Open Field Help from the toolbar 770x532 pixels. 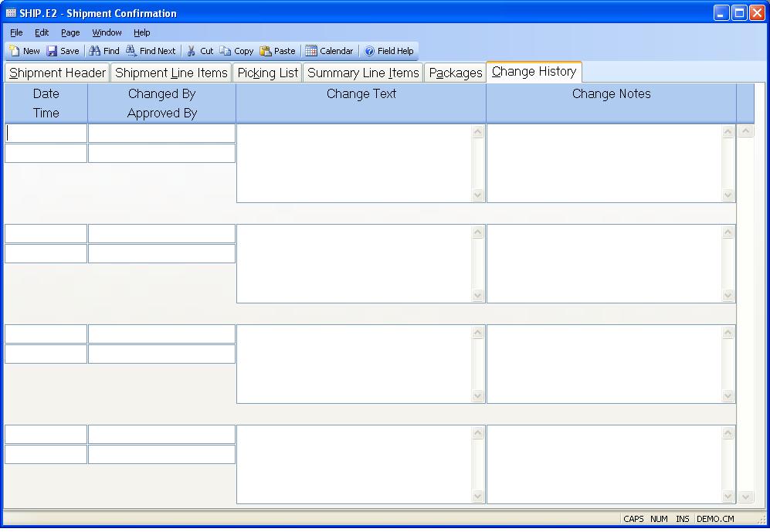[x=370, y=51]
